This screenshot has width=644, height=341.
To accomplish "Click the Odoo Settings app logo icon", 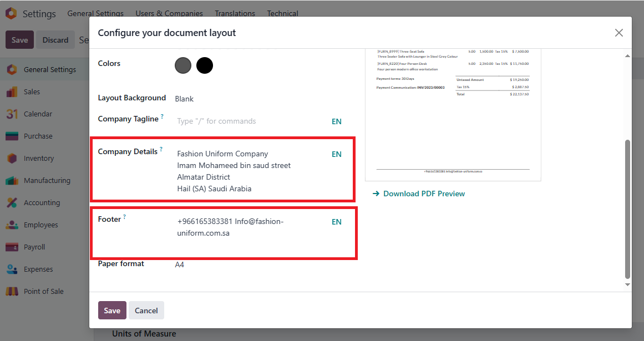I will click(11, 13).
